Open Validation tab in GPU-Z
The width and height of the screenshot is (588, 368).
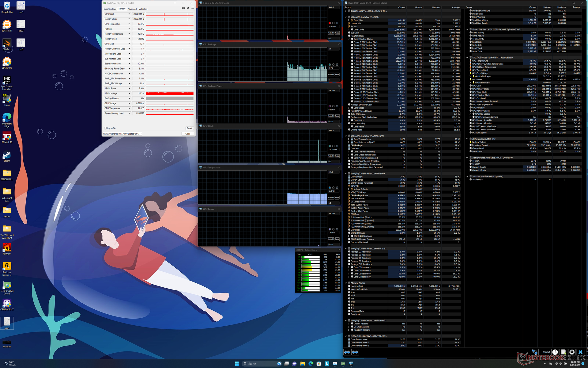(x=143, y=9)
